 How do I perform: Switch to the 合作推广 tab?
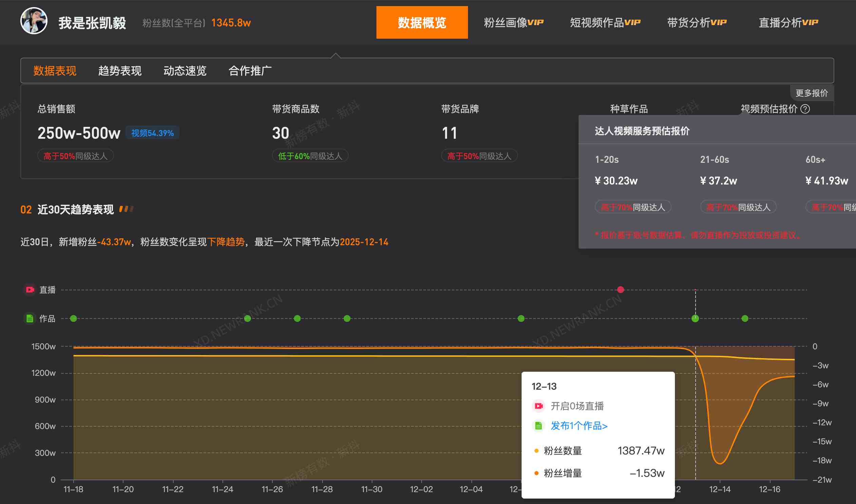coord(251,71)
